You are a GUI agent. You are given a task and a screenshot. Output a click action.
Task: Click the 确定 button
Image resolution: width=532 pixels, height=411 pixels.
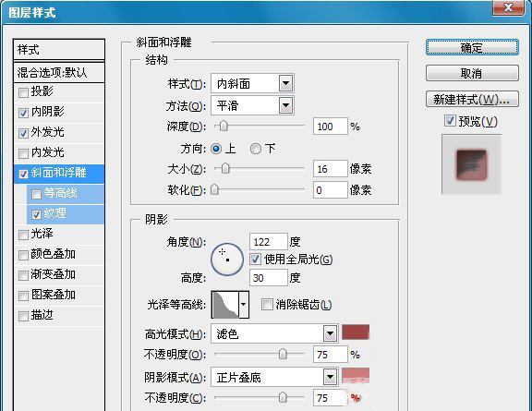click(x=472, y=47)
